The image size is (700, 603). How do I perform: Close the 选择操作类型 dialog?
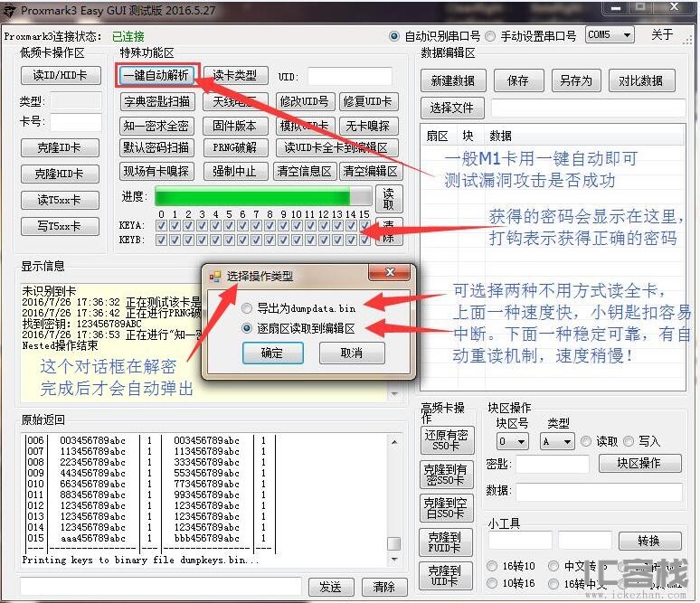(389, 272)
